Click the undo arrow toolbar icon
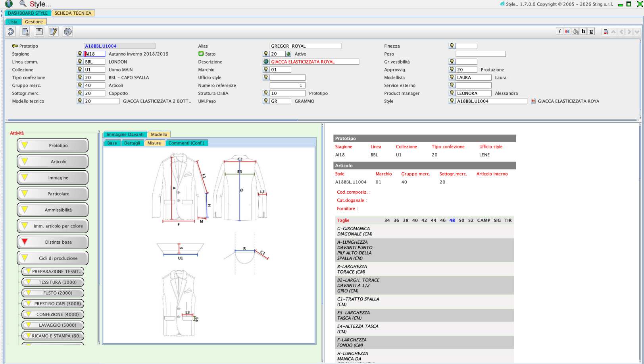The image size is (644, 364). coord(11,32)
